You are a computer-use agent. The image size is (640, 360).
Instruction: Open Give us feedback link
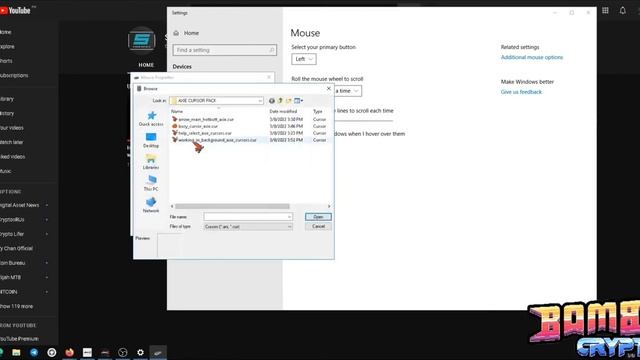(521, 92)
